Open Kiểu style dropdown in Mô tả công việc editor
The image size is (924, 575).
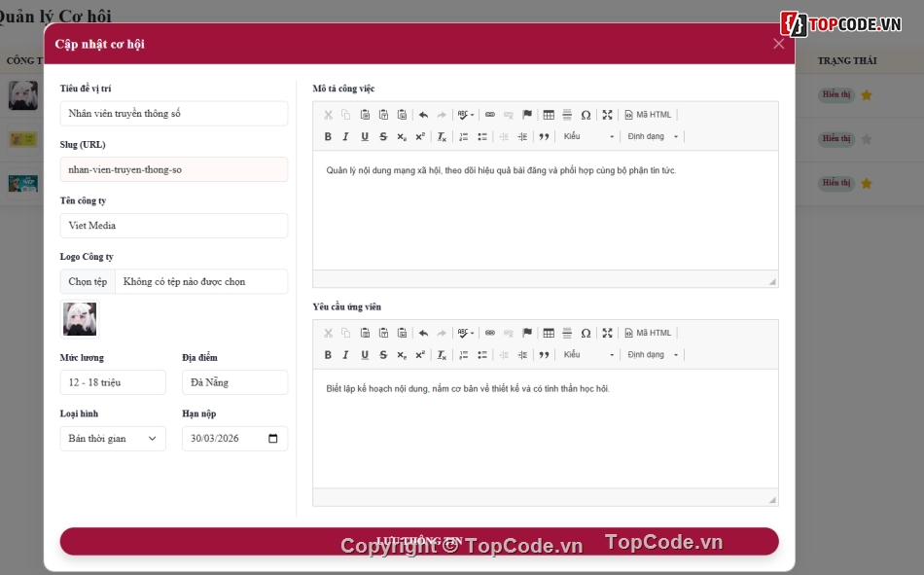(x=588, y=137)
